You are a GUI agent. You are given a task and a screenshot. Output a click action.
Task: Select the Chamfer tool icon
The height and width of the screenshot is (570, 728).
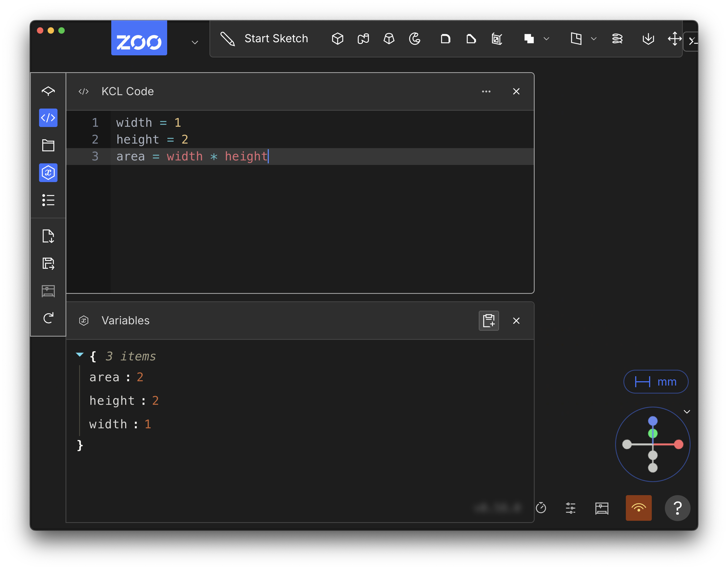[471, 39]
